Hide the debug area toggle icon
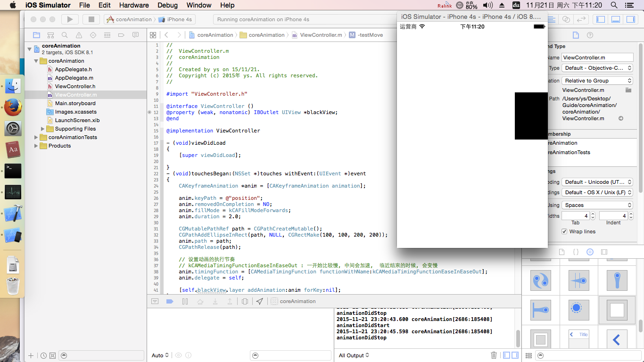Image resolution: width=644 pixels, height=362 pixels. (155, 301)
